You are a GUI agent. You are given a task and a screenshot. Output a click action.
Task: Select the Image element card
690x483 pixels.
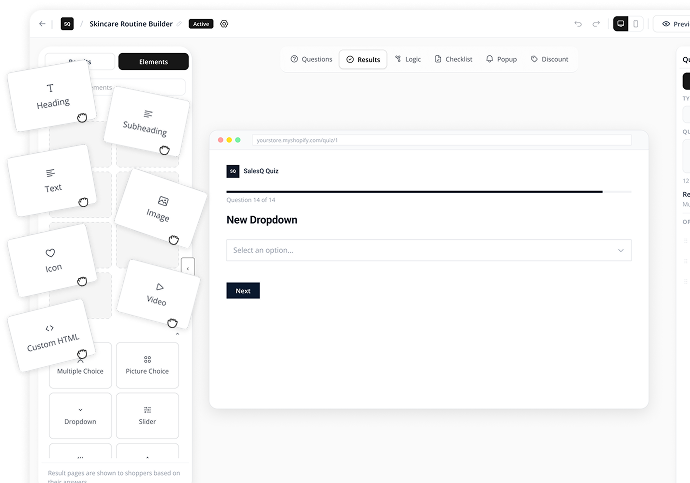(161, 209)
